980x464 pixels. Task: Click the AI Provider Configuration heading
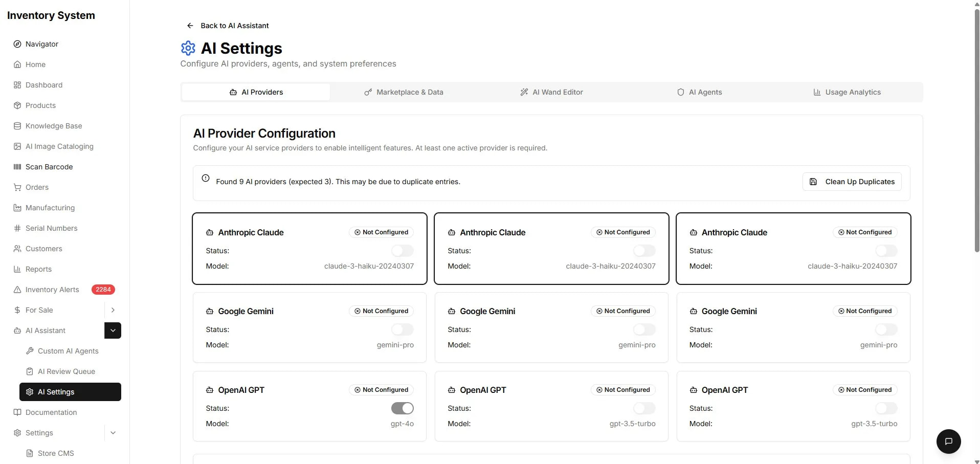pos(264,134)
